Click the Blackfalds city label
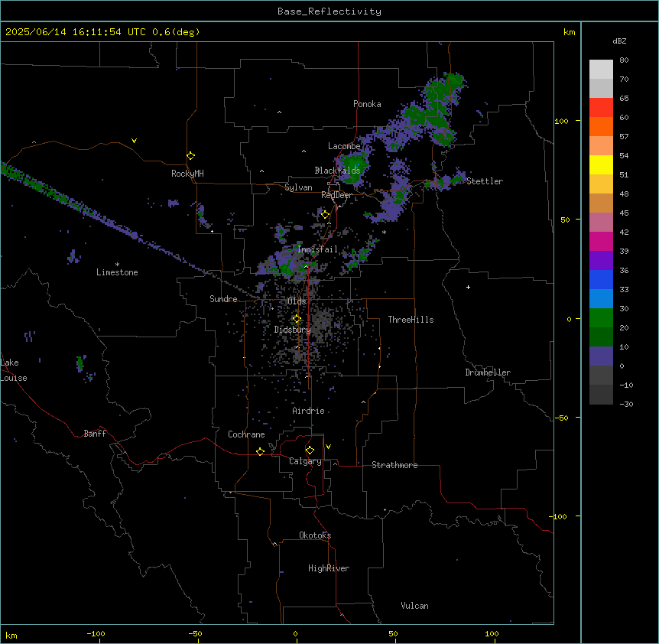The height and width of the screenshot is (644, 659). [x=337, y=171]
